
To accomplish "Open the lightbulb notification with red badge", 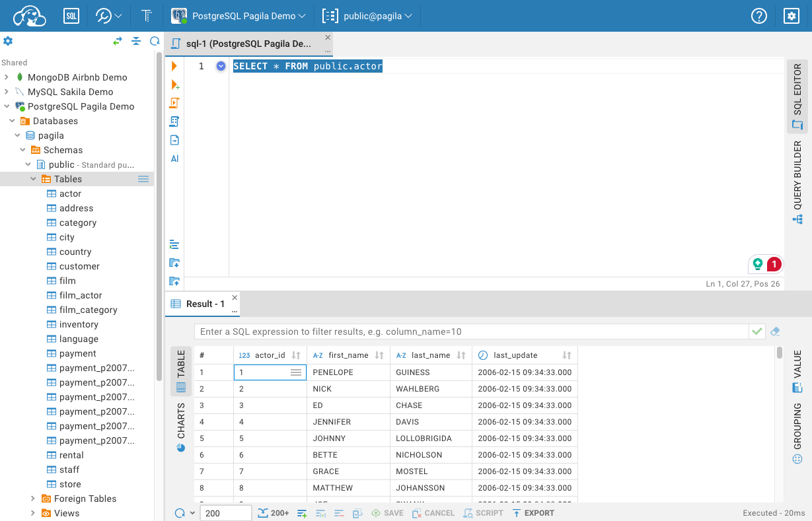I will pyautogui.click(x=766, y=264).
